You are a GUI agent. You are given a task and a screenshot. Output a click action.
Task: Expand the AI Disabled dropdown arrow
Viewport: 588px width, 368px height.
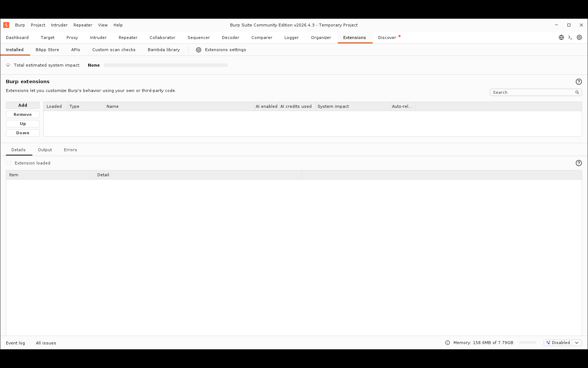pos(577,343)
